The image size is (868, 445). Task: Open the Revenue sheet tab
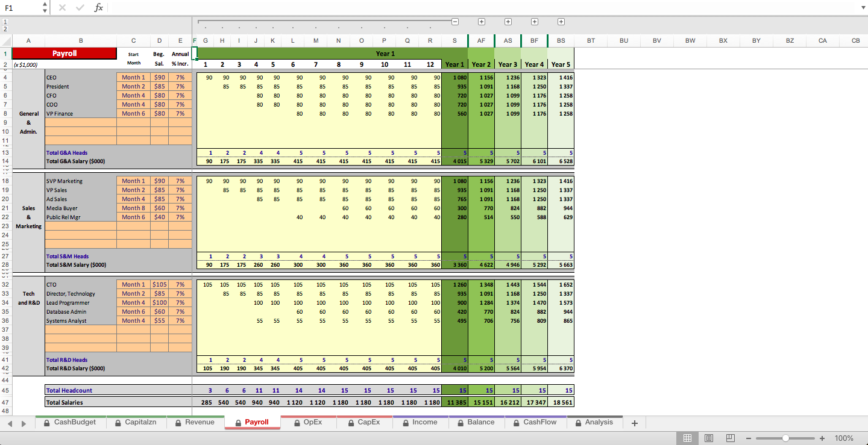[x=195, y=422]
